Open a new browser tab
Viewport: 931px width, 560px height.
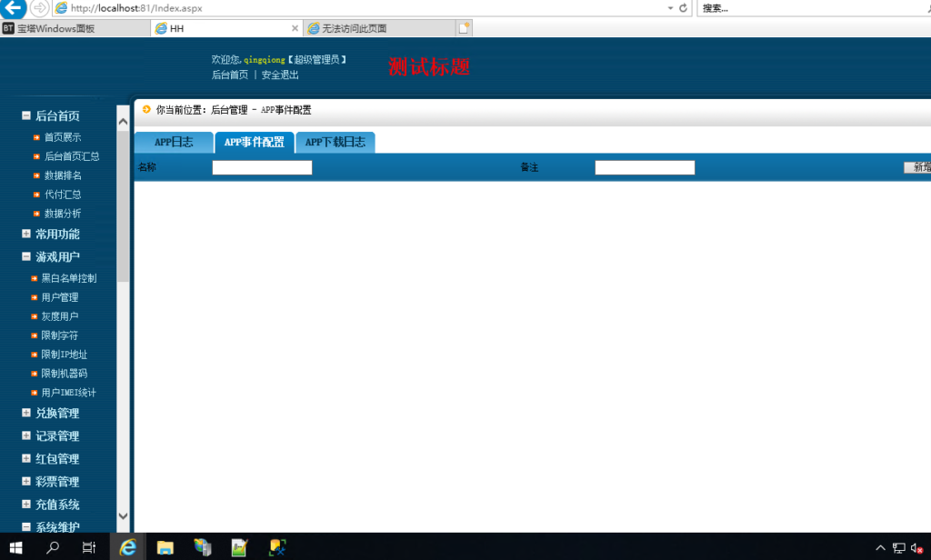(464, 28)
